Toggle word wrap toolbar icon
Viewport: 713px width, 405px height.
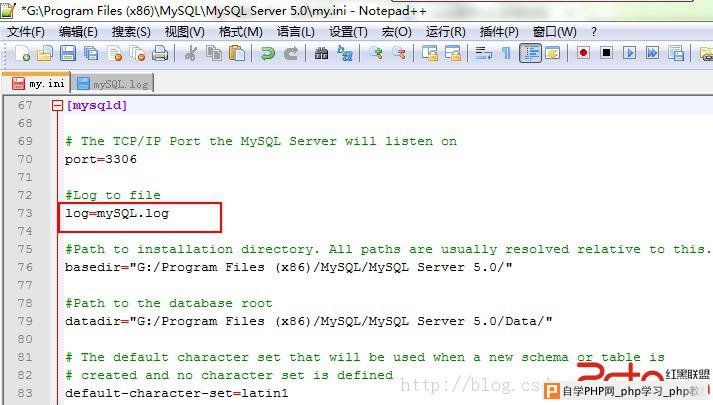[483, 54]
